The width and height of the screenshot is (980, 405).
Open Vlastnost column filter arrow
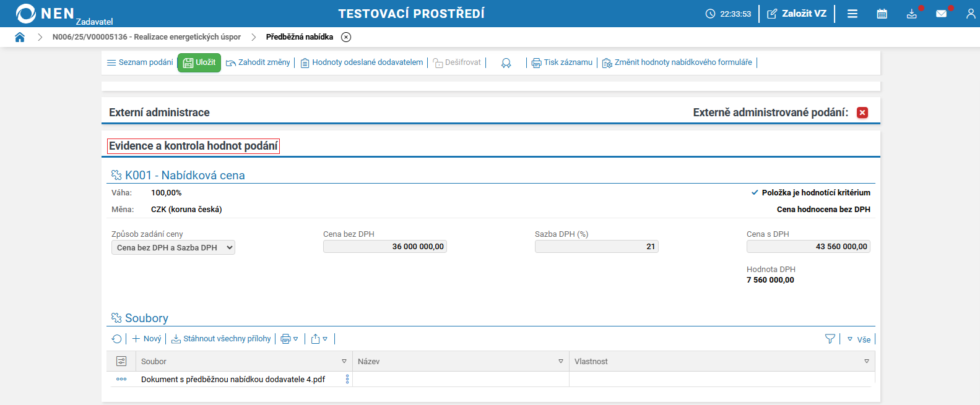[x=867, y=361]
